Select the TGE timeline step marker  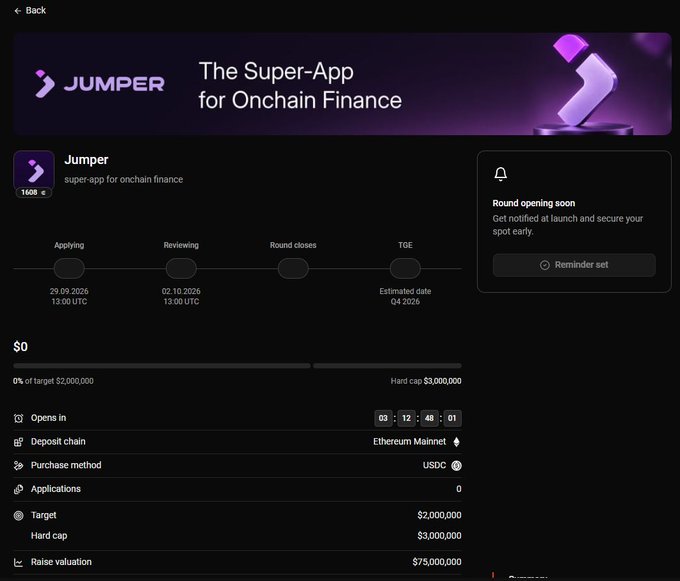(405, 268)
